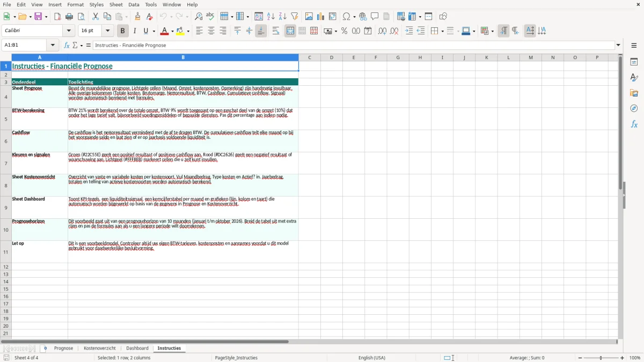The height and width of the screenshot is (362, 644).
Task: Sort ascending A to Z
Action: (x=271, y=17)
